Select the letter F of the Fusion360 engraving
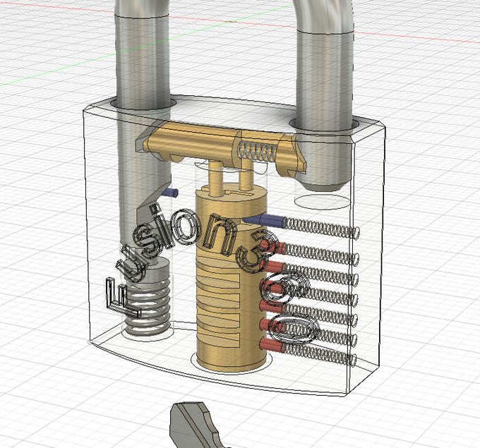The height and width of the screenshot is (448, 480). pyautogui.click(x=123, y=298)
